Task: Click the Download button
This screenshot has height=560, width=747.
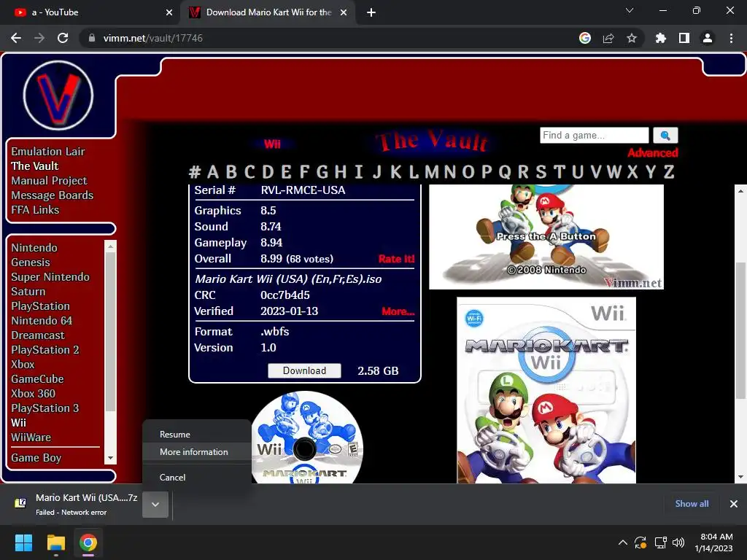Action: click(304, 370)
